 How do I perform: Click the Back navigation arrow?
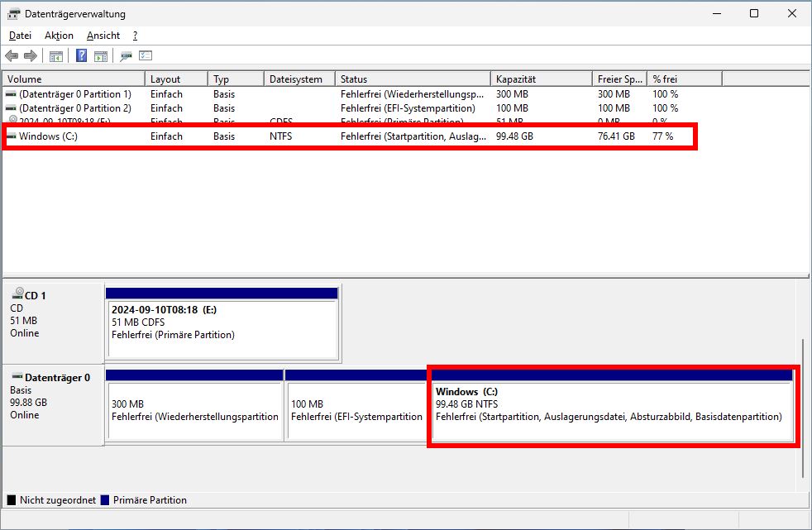11,55
